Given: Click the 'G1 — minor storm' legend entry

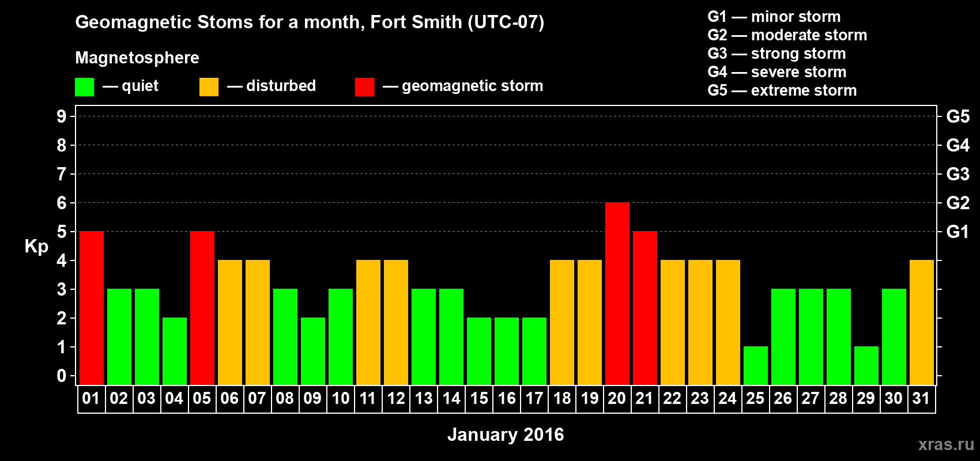Looking at the screenshot, I should point(774,17).
